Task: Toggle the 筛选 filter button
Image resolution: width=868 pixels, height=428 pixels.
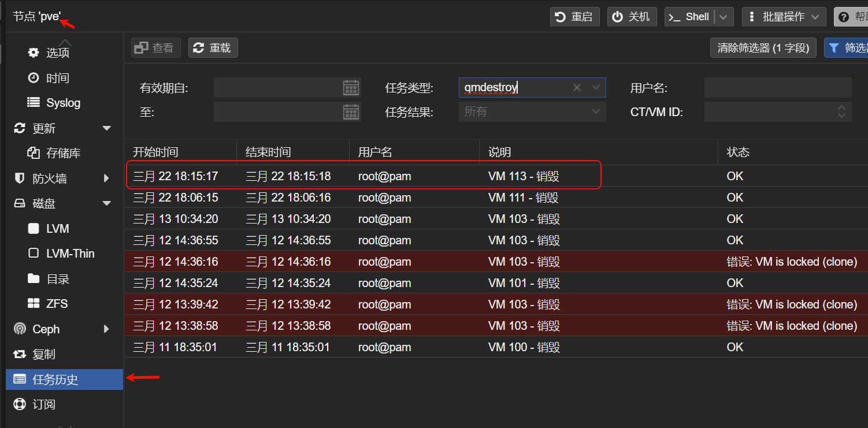Action: (x=847, y=48)
